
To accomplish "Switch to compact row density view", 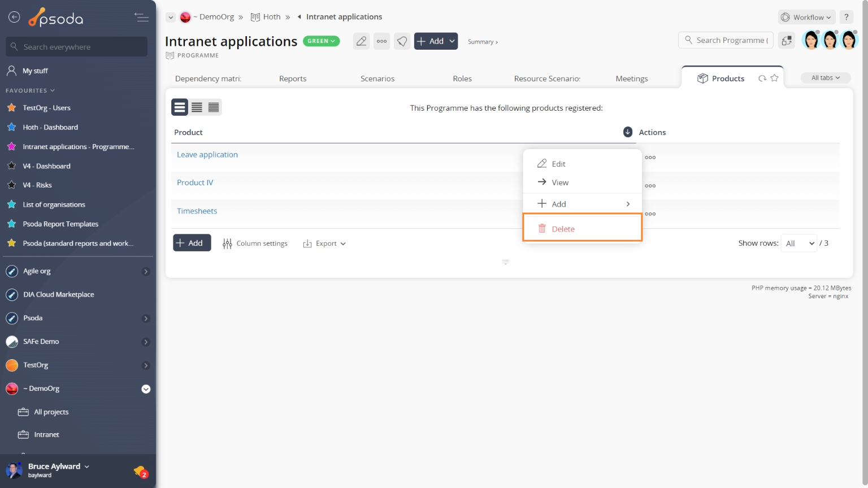I will [x=214, y=107].
